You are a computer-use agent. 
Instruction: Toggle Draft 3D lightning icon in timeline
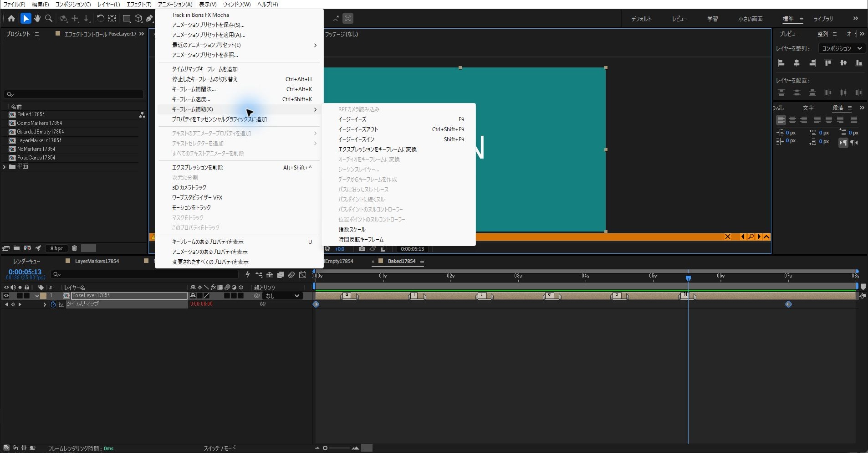248,275
